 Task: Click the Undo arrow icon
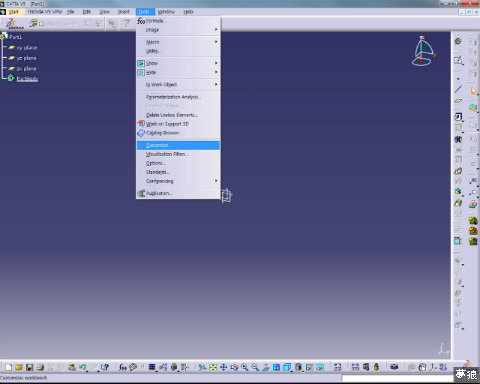(82, 367)
